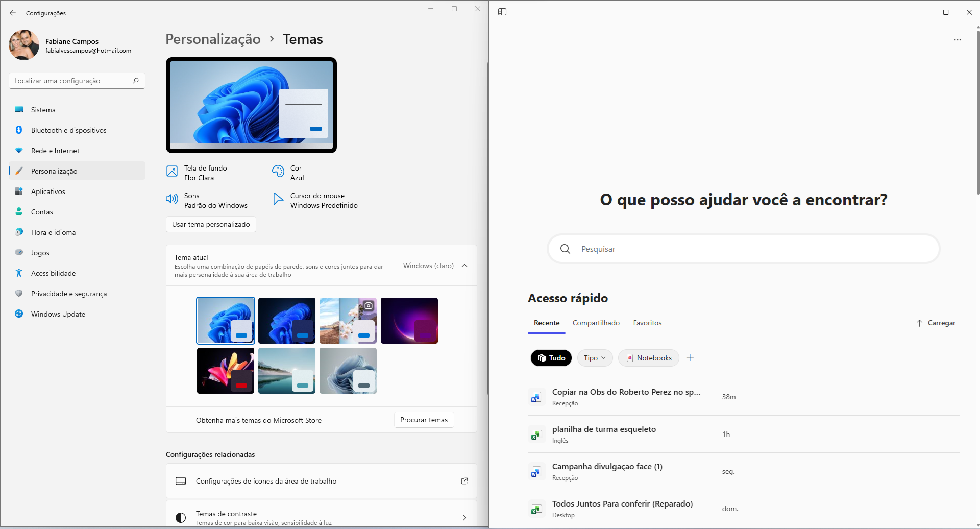Select Personalização in the sidebar
Viewport: 980px width, 529px height.
[x=77, y=171]
